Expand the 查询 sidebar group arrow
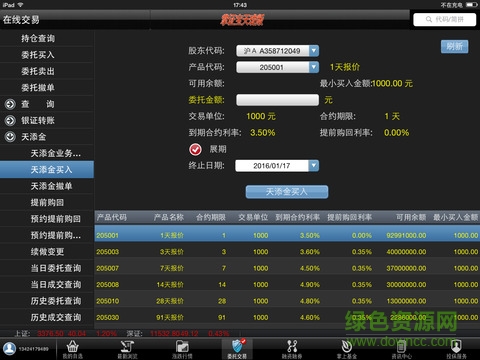This screenshot has height=360, width=480. tap(10, 104)
